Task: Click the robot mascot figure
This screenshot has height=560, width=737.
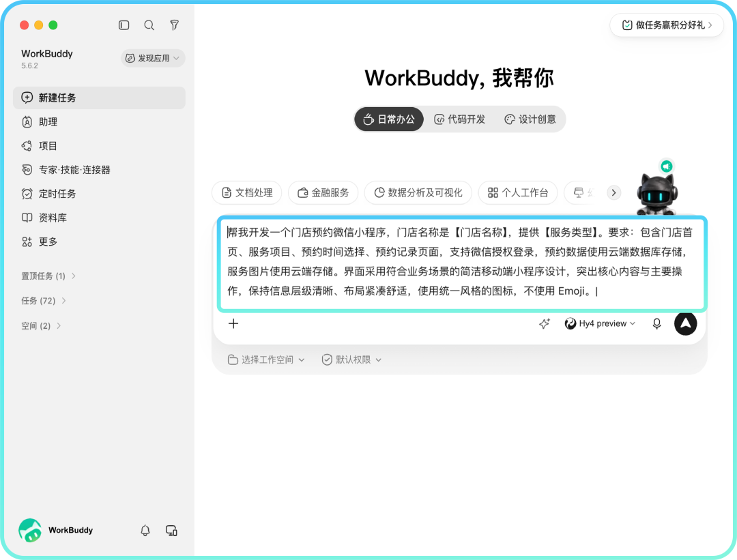Action: [x=656, y=194]
